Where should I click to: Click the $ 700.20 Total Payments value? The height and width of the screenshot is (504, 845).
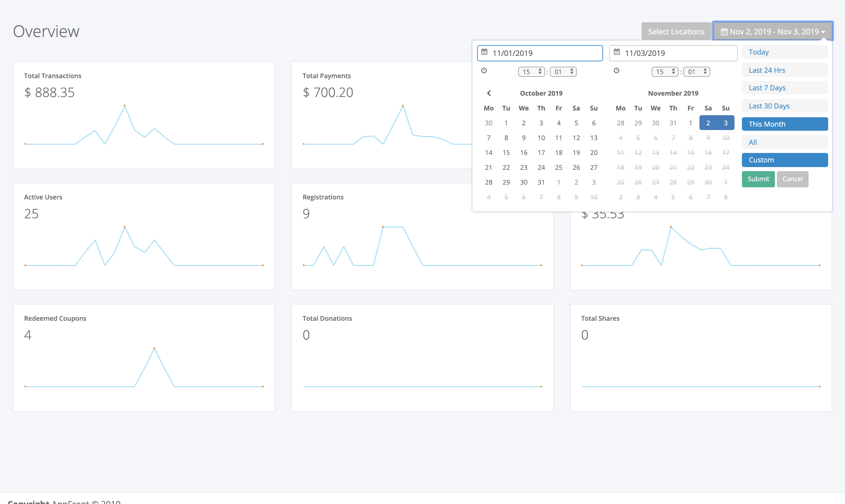tap(328, 92)
